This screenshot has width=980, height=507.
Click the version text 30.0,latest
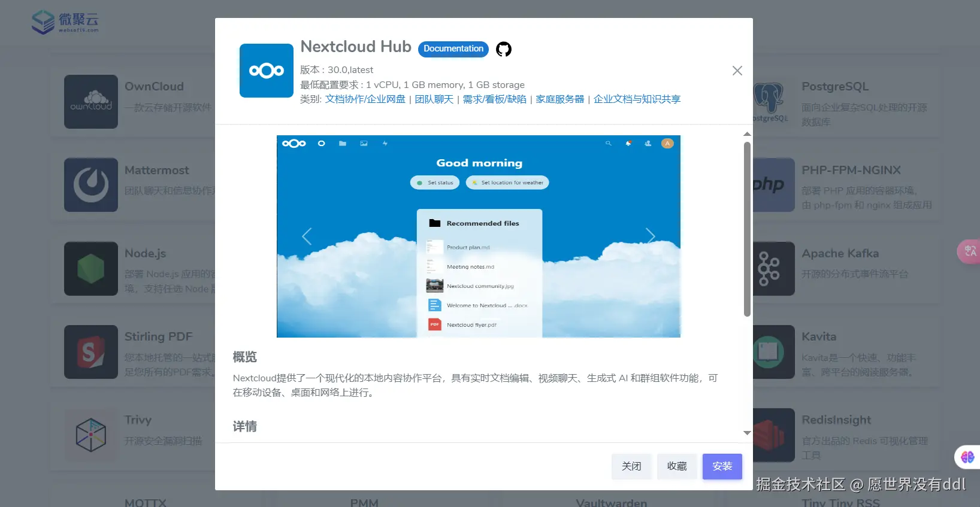click(350, 70)
